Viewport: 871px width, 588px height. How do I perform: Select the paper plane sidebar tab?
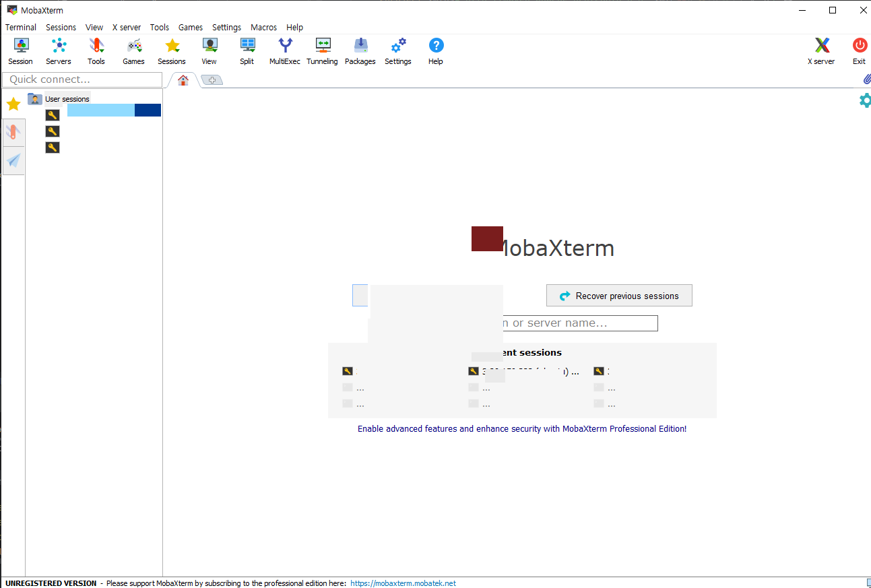tap(13, 160)
